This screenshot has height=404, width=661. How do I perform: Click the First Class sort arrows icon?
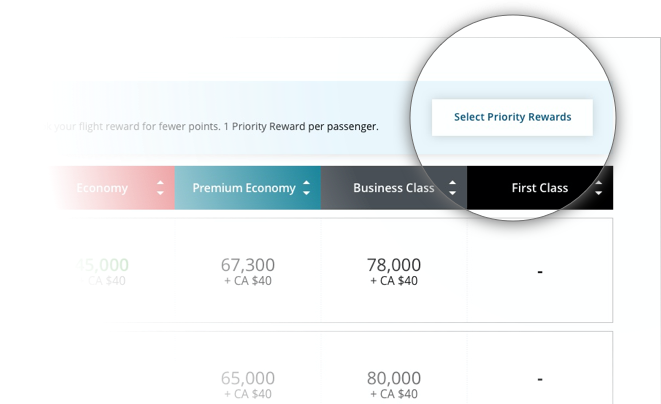point(598,188)
